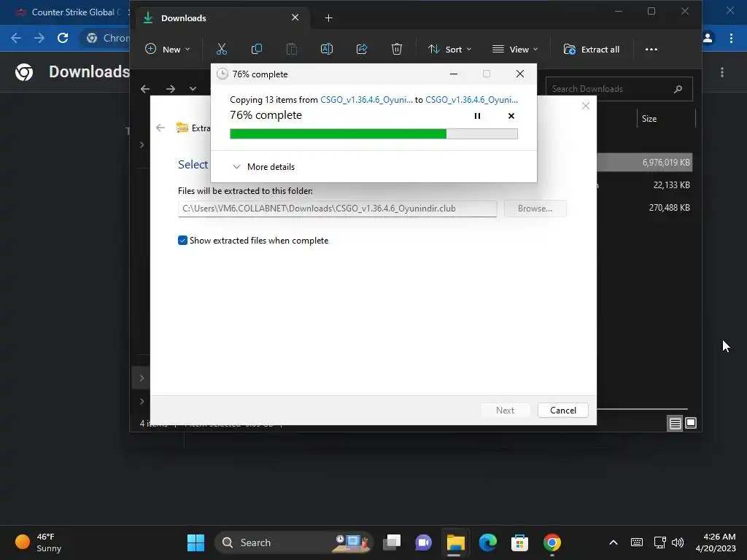Viewport: 747px width, 560px height.
Task: Switch to details view layout icon
Action: click(675, 423)
